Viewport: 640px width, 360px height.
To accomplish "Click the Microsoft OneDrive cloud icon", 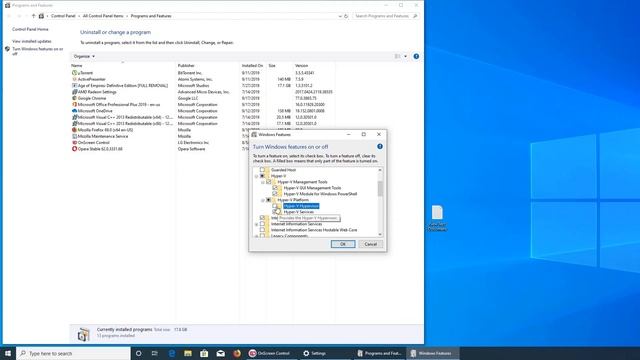I will coord(74,111).
